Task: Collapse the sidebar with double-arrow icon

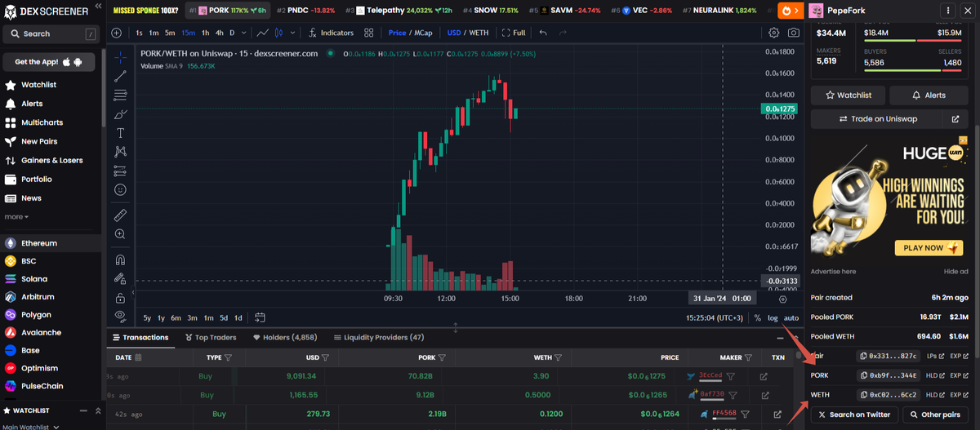Action: (98, 6)
